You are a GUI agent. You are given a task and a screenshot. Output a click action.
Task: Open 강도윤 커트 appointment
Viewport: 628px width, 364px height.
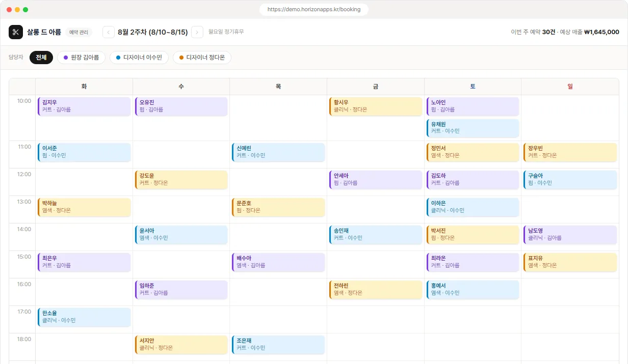click(181, 180)
